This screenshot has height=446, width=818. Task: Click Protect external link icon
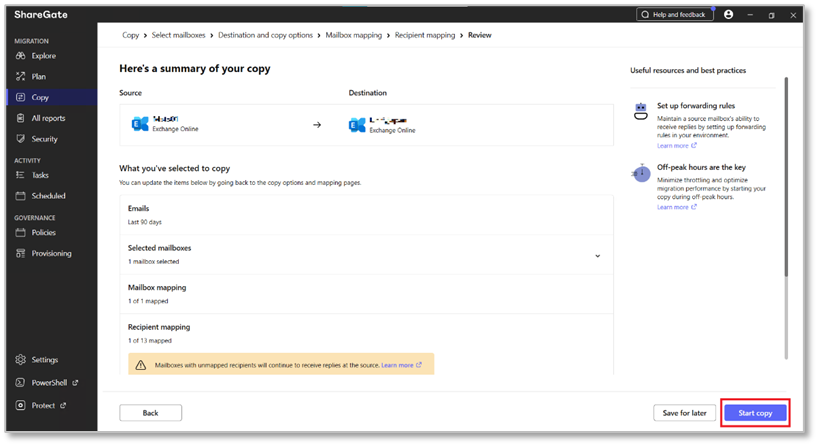point(63,406)
